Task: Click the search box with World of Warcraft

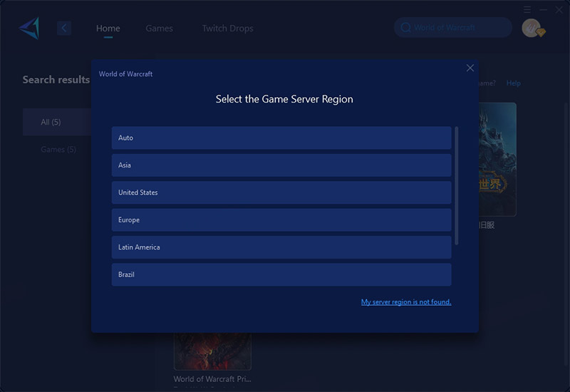Action: [453, 27]
